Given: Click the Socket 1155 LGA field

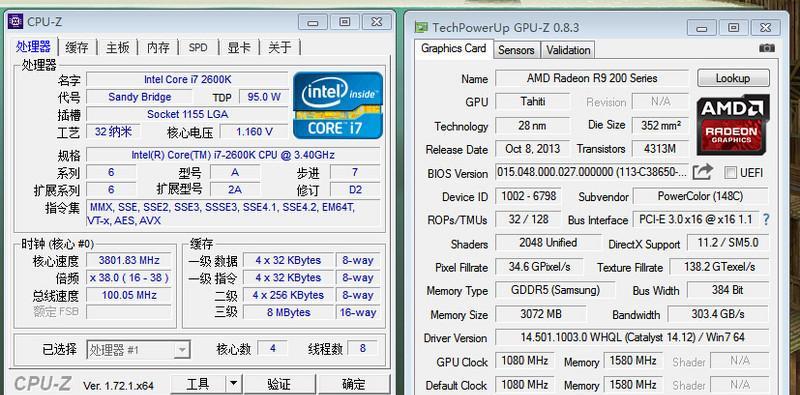Looking at the screenshot, I should tap(187, 114).
